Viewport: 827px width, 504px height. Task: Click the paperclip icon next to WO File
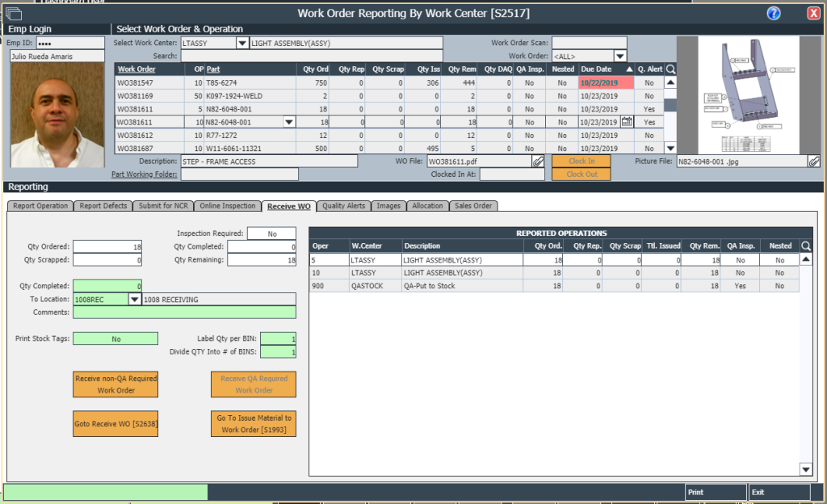pyautogui.click(x=537, y=162)
